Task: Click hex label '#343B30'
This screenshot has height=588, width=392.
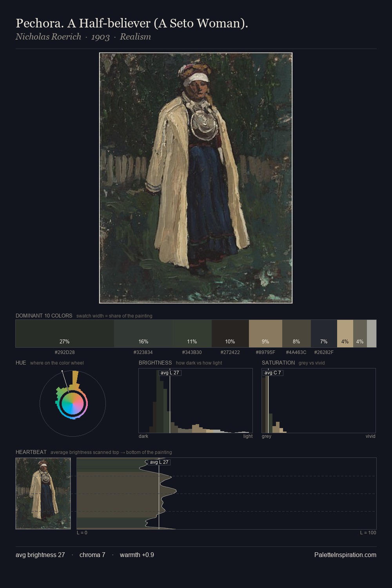Action: click(192, 352)
